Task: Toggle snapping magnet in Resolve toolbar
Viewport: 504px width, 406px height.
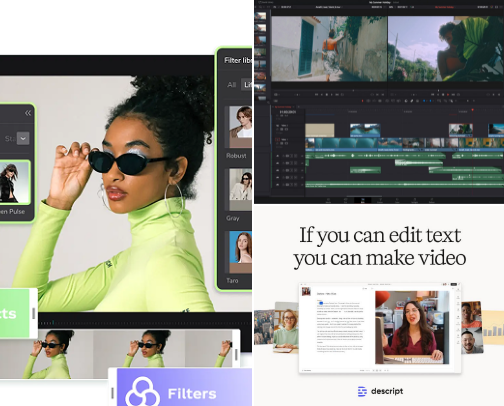Action: click(x=406, y=101)
